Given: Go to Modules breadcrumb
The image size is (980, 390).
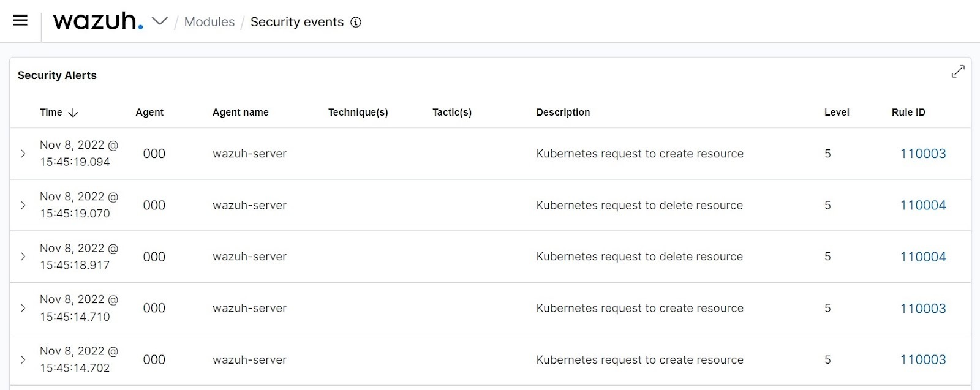Looking at the screenshot, I should point(209,22).
